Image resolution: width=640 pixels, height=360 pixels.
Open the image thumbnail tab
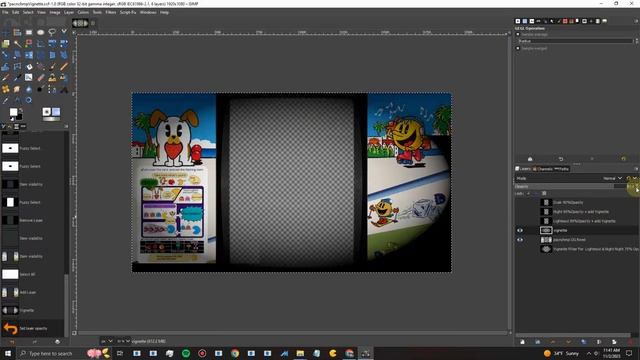coord(80,23)
